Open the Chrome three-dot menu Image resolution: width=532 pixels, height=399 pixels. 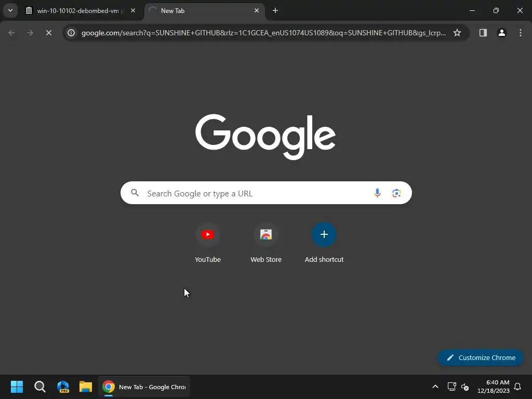[x=521, y=33]
